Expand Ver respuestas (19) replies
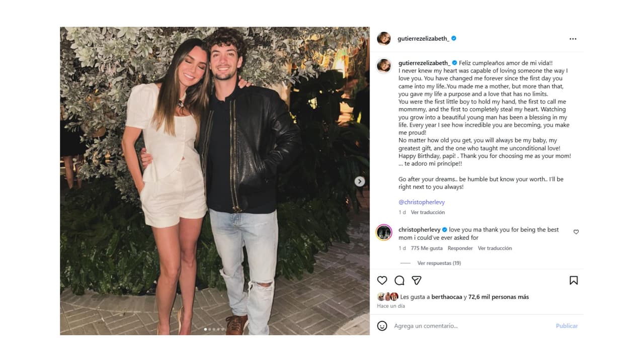This screenshot has height=362, width=644. [x=439, y=263]
